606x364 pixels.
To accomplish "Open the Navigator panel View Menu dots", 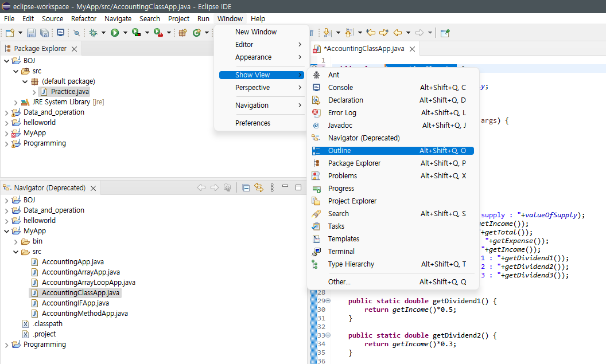I will (x=272, y=188).
